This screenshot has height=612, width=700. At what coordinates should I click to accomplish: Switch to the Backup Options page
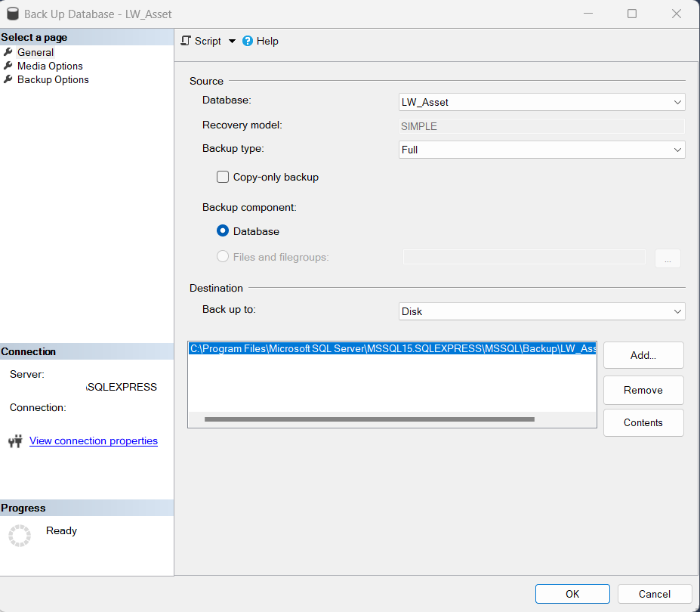(52, 79)
